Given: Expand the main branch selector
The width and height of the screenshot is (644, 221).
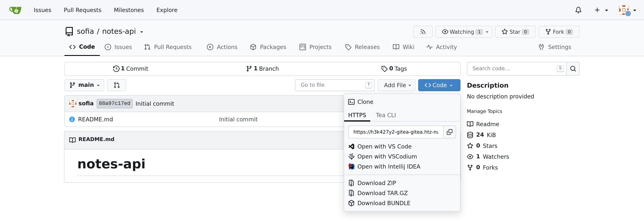Looking at the screenshot, I should click(x=85, y=85).
